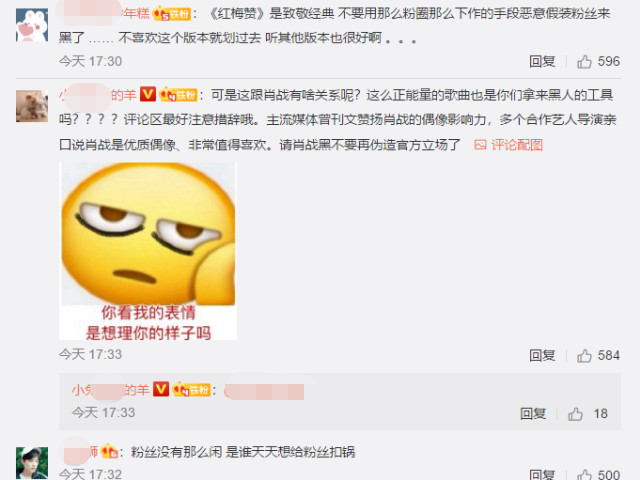Open the yellow emoji meme image

click(148, 251)
